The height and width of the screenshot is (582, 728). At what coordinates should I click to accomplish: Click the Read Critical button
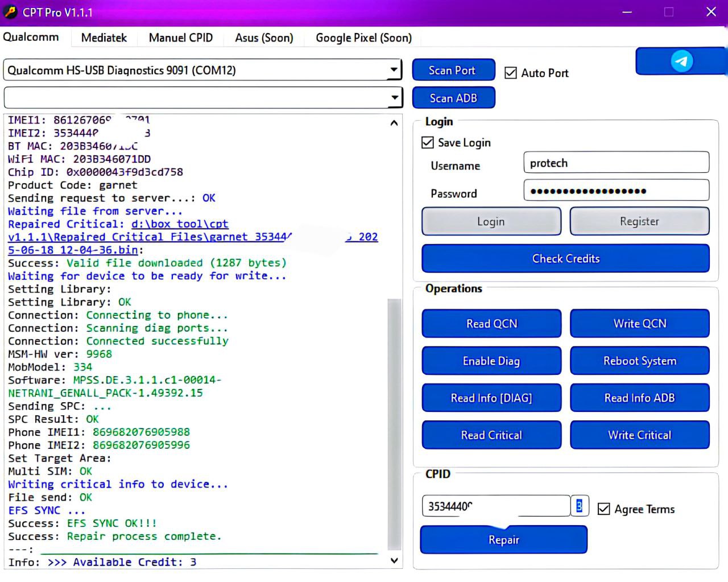pos(491,435)
